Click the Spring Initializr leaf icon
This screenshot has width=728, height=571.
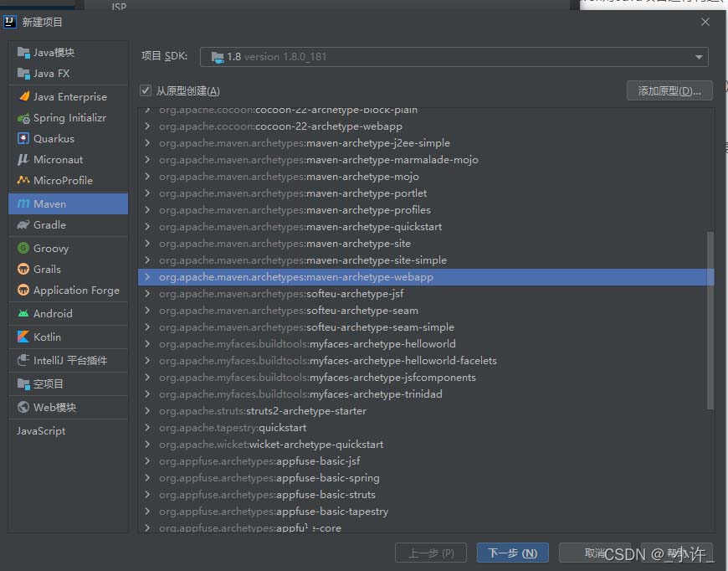pos(23,118)
